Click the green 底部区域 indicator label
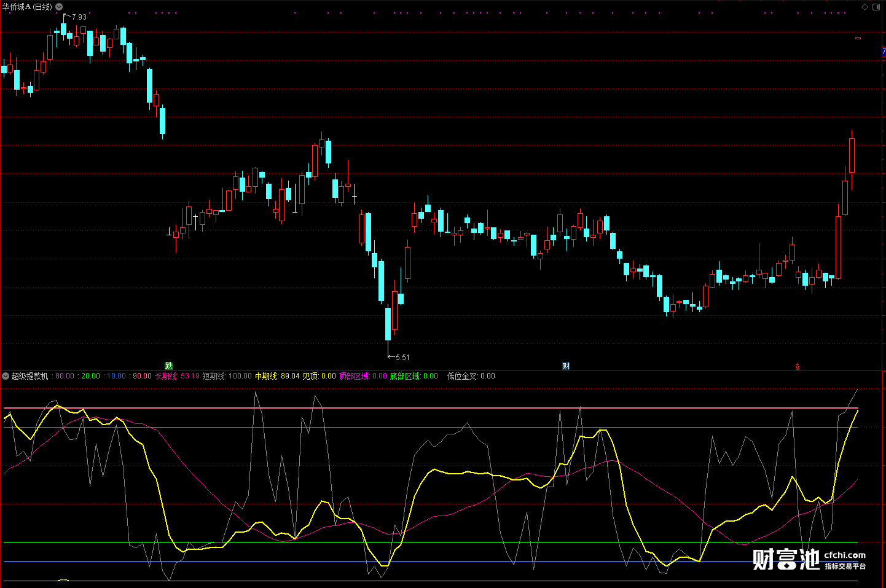This screenshot has width=886, height=588. [414, 376]
